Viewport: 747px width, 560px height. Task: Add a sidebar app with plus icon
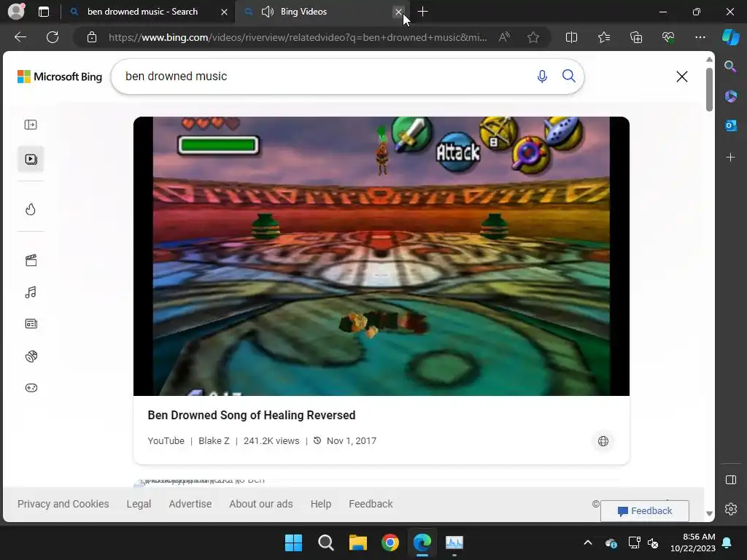(730, 157)
